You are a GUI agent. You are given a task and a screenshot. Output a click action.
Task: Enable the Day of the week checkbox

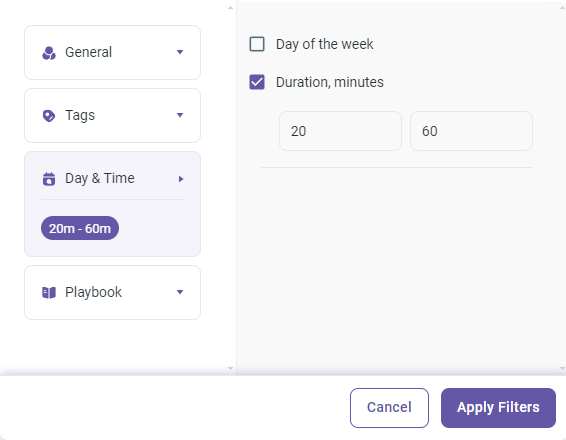[257, 44]
